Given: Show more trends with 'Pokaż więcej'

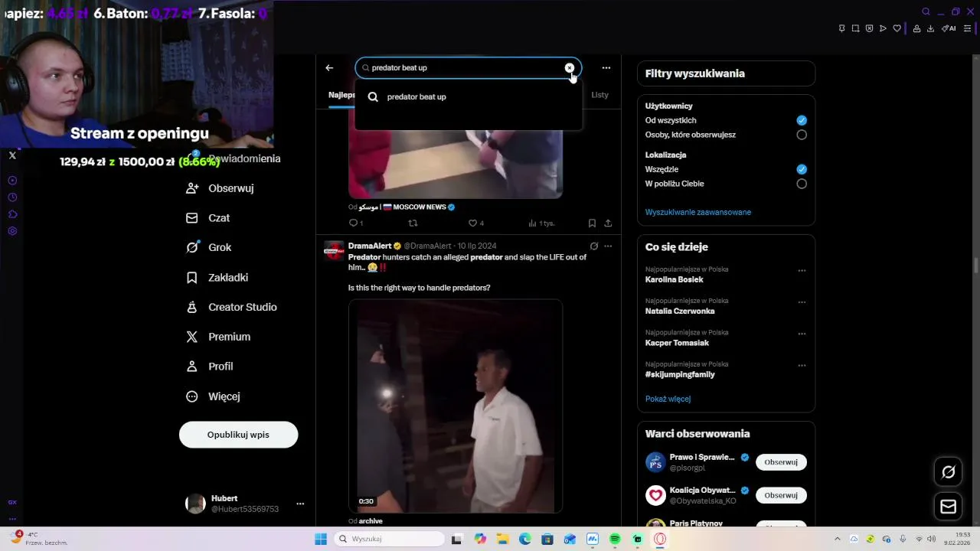Looking at the screenshot, I should (668, 399).
